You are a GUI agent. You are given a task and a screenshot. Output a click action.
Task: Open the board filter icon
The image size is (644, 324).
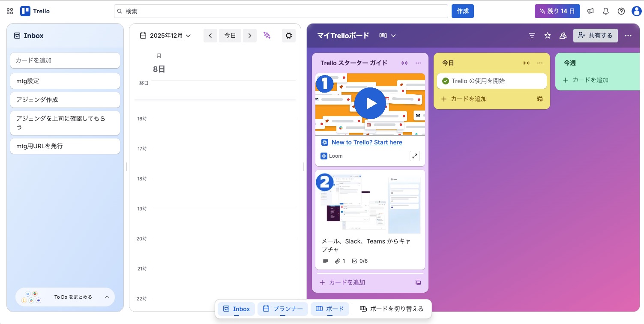[532, 36]
